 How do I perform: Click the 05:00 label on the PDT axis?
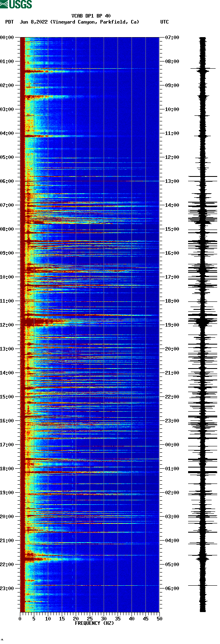pyautogui.click(x=7, y=157)
